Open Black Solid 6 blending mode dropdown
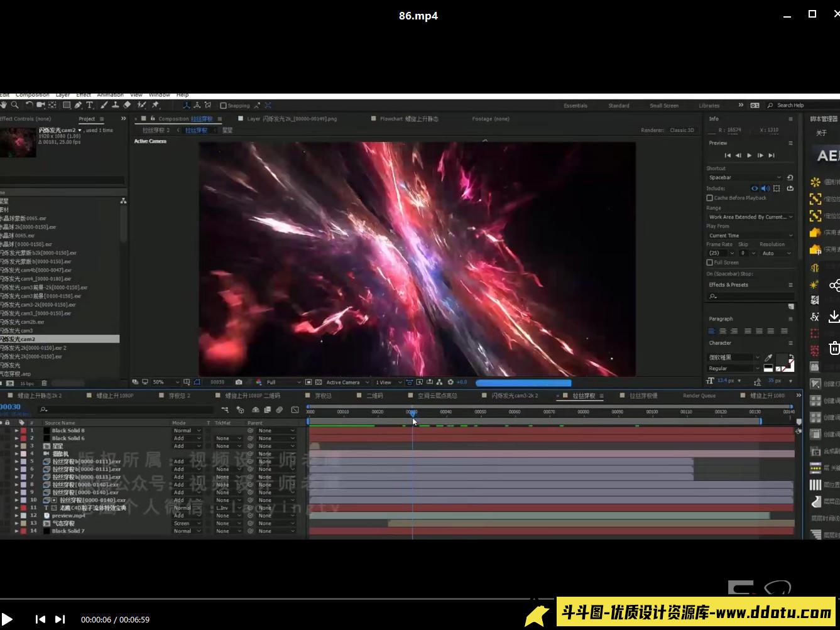840x630 pixels. point(187,438)
